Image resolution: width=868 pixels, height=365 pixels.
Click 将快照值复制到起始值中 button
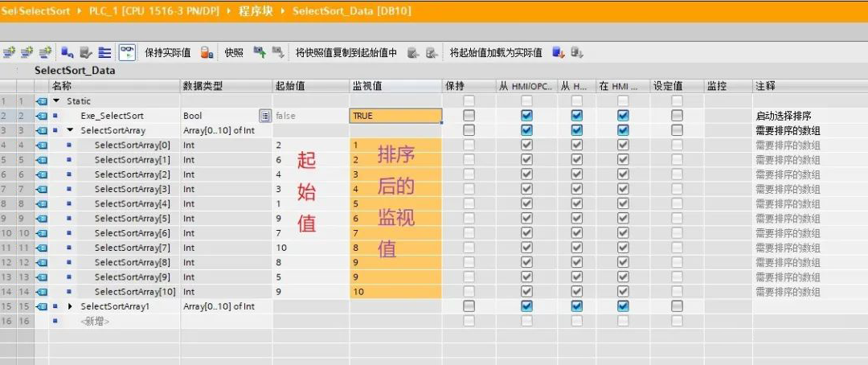[x=346, y=53]
